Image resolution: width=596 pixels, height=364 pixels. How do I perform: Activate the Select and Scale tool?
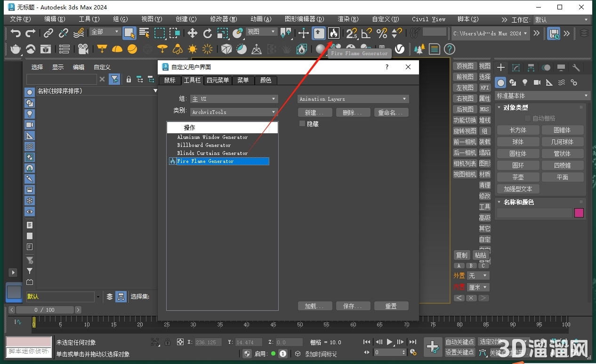[223, 33]
